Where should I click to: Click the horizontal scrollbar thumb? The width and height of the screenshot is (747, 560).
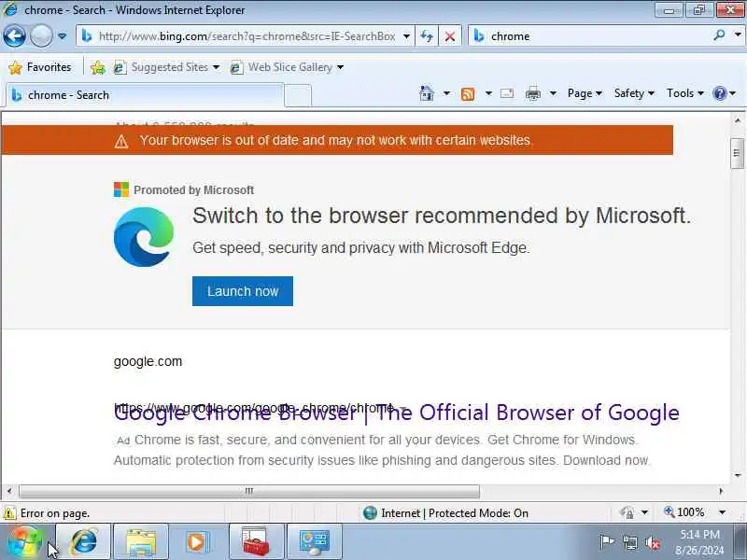(249, 491)
